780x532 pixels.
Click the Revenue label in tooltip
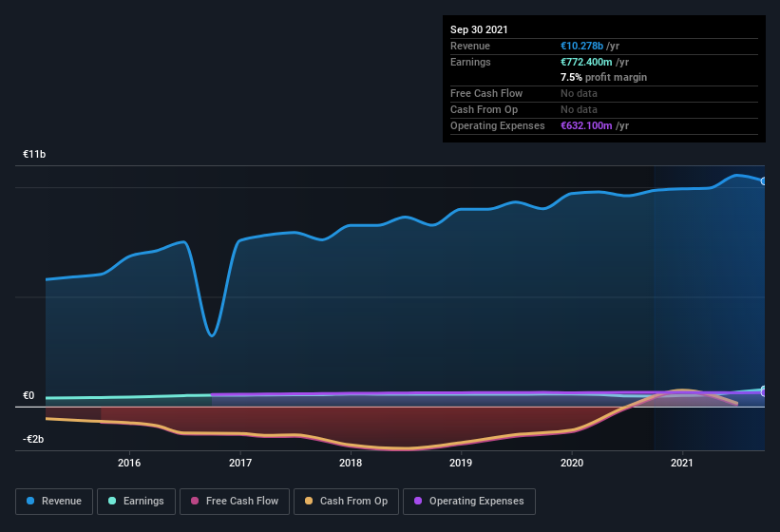tap(470, 46)
